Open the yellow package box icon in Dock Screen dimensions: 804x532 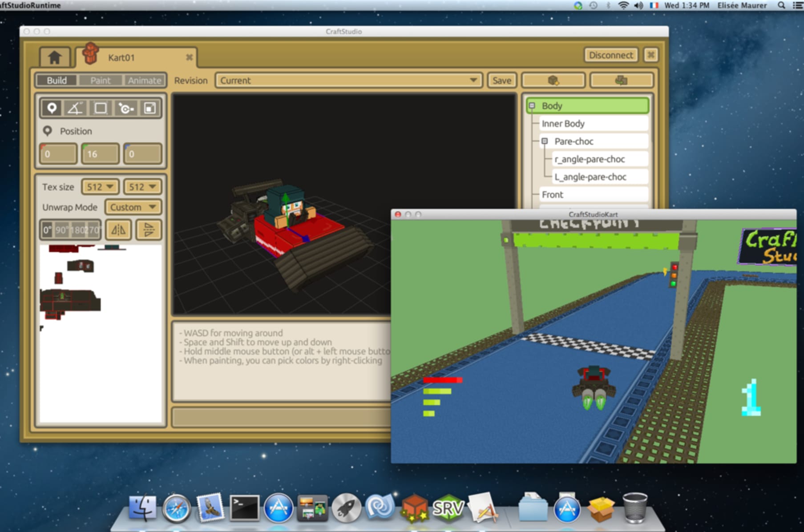601,509
